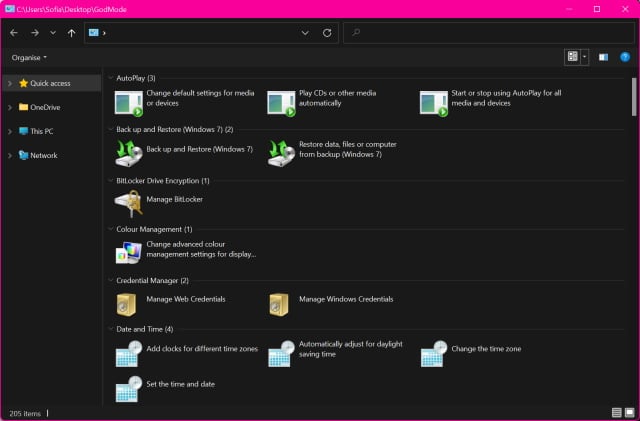Click the search box
The width and height of the screenshot is (640, 421).
point(490,33)
